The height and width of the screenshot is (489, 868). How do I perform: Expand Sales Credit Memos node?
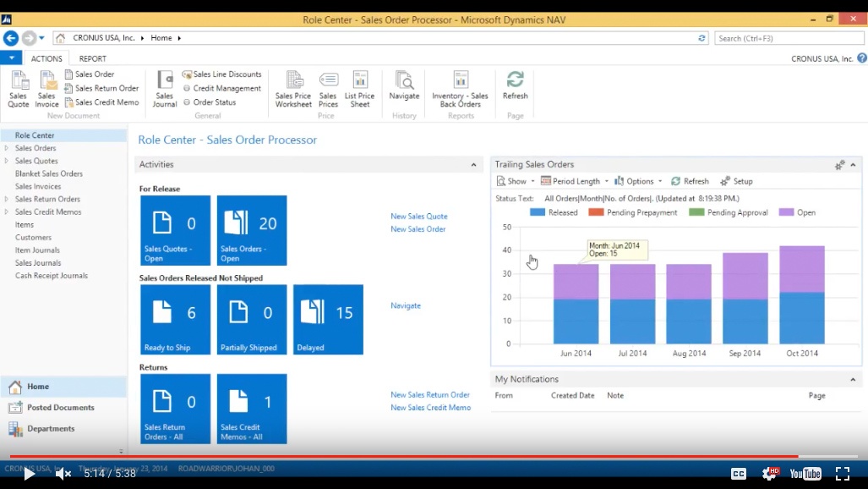pyautogui.click(x=7, y=212)
